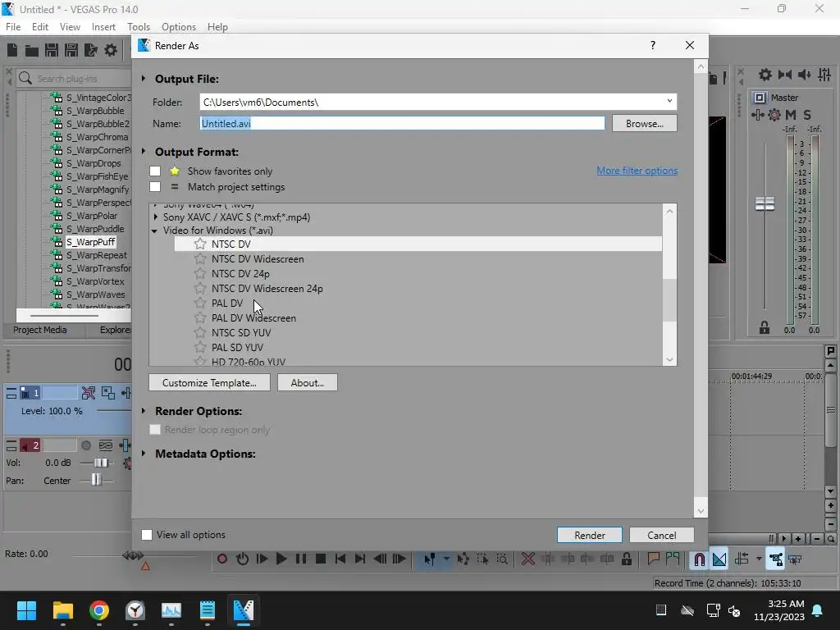
Task: Click the About... button
Action: (x=308, y=382)
